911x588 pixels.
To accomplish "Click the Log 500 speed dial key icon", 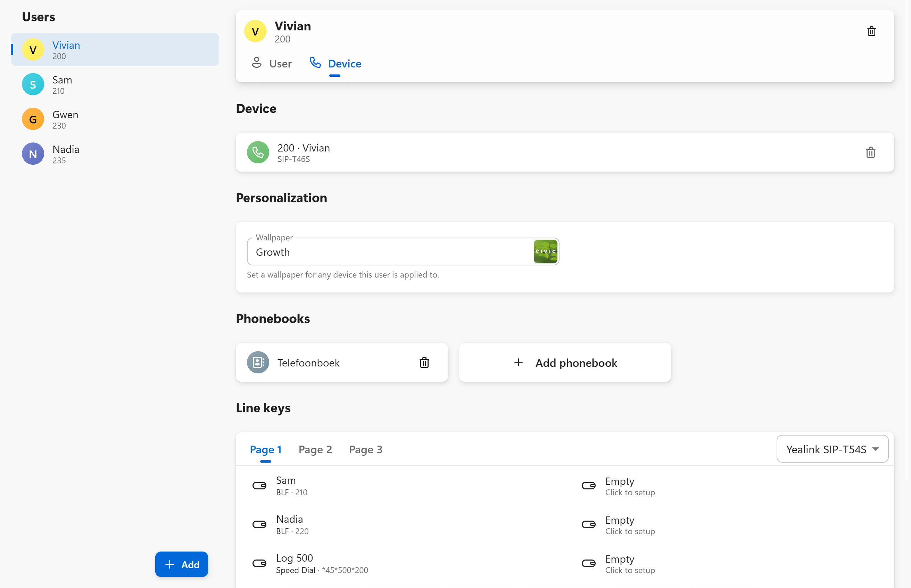I will (259, 563).
